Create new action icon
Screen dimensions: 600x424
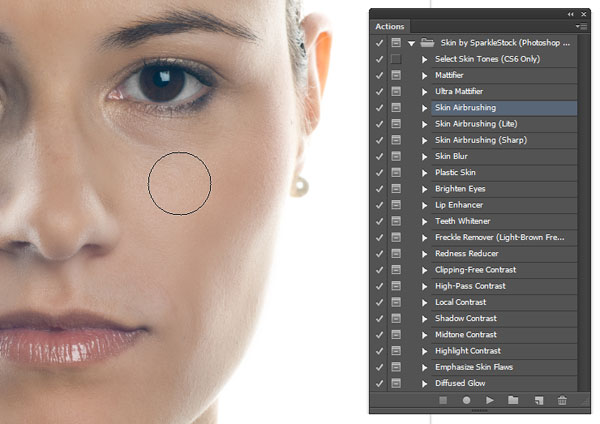click(x=539, y=400)
